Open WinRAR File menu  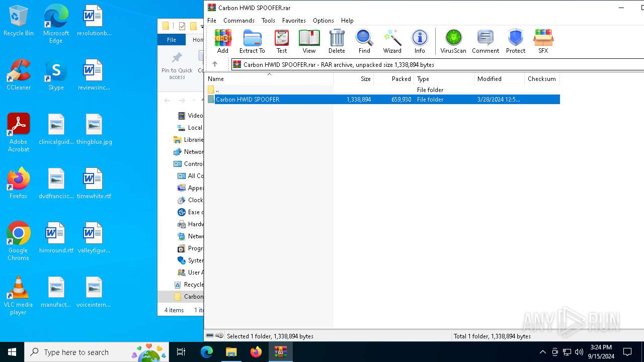tap(212, 21)
